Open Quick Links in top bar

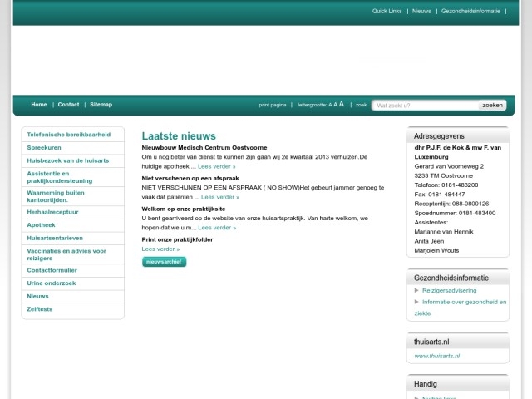pyautogui.click(x=387, y=12)
